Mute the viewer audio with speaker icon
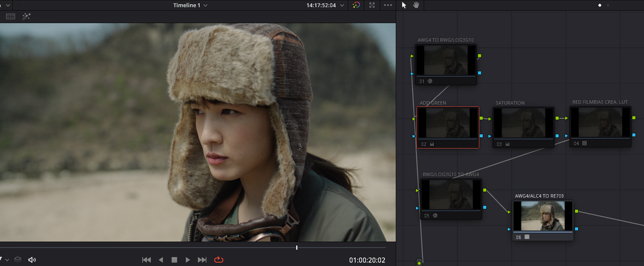The image size is (644, 266). [32, 260]
